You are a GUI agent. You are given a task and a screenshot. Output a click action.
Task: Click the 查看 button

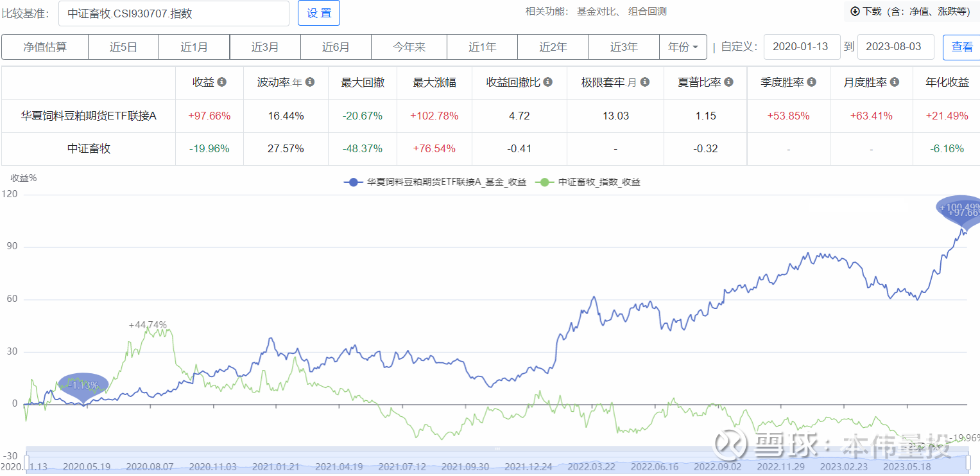pyautogui.click(x=961, y=47)
